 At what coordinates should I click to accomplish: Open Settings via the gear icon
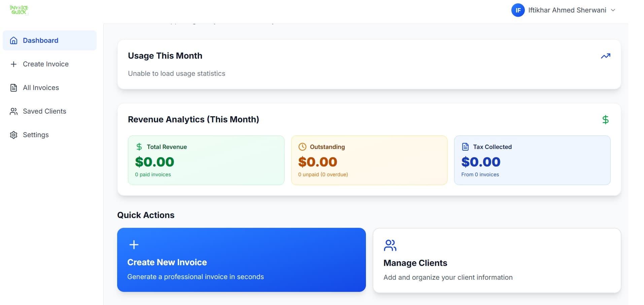click(13, 134)
